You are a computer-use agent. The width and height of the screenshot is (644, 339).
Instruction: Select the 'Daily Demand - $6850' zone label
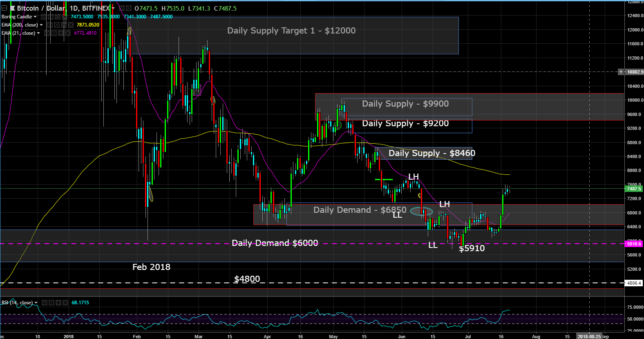(x=360, y=210)
